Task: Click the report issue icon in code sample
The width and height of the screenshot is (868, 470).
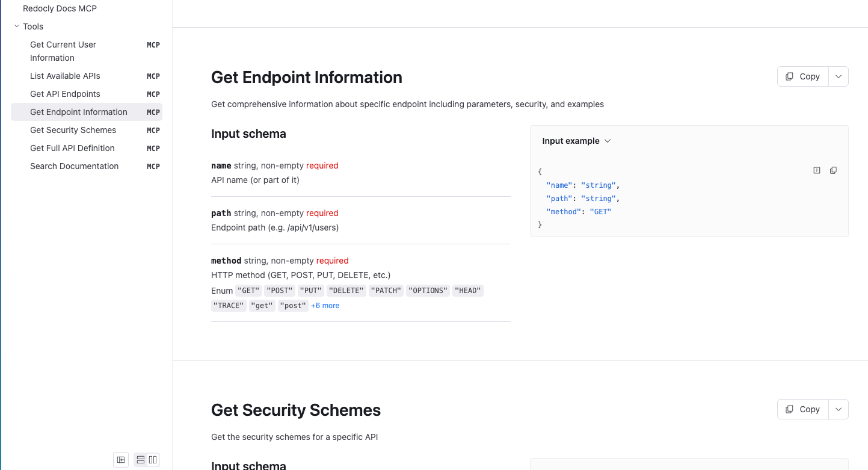Action: (817, 170)
